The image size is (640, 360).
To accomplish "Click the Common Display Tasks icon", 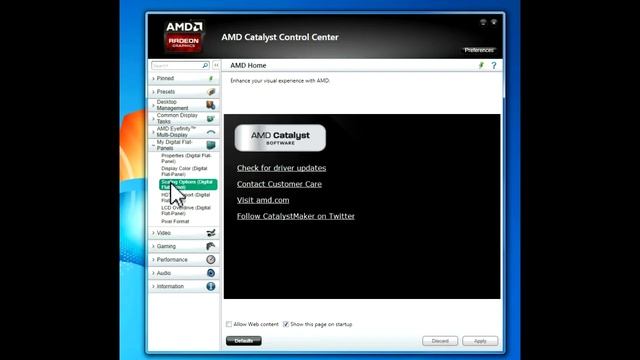I will (x=211, y=118).
